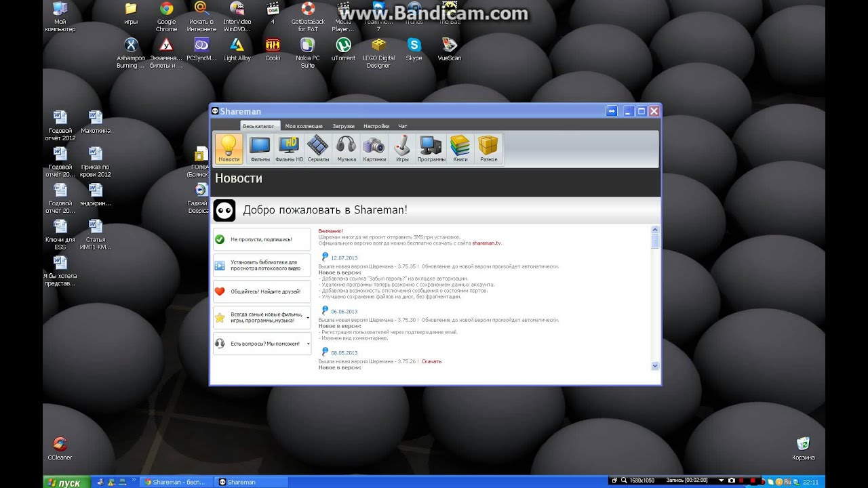868x488 pixels.
Task: Open the игры folder on desktop
Action: pyautogui.click(x=131, y=14)
